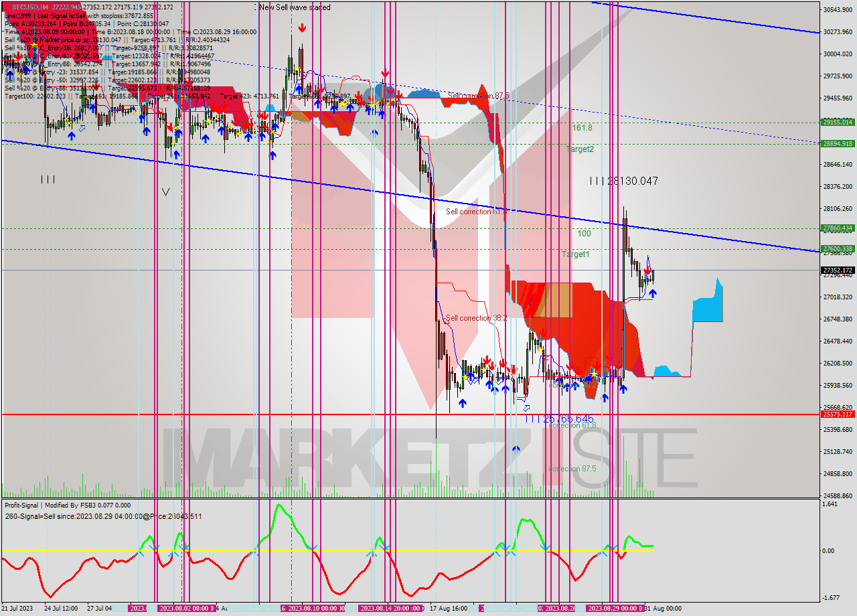The height and width of the screenshot is (616, 857).
Task: Select the 'Target1' label
Action: point(576,254)
